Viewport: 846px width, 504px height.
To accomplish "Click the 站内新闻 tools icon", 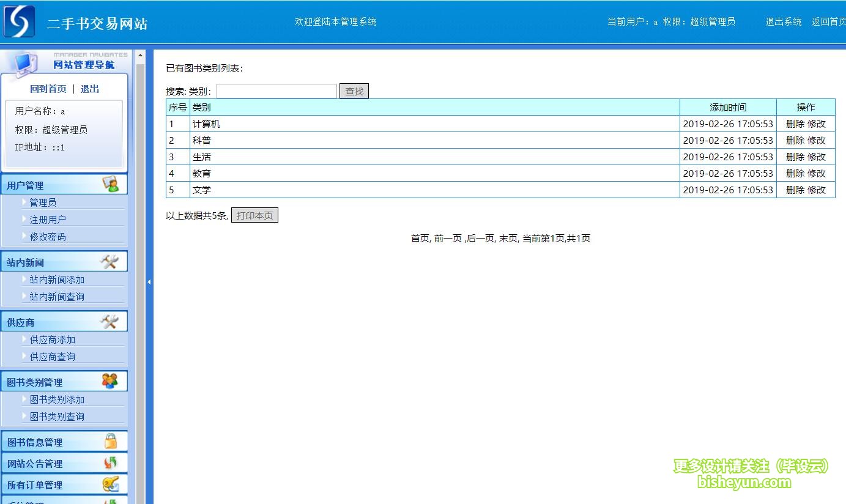I will coord(109,262).
